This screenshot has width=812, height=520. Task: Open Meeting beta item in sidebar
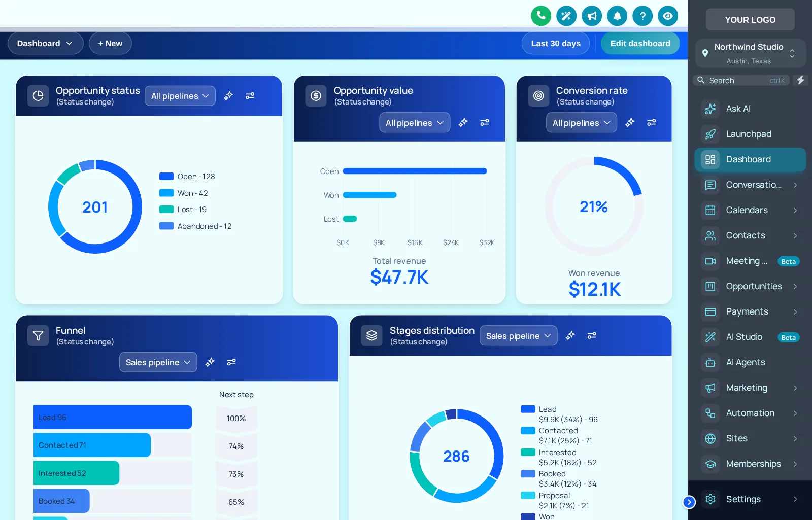pyautogui.click(x=750, y=261)
